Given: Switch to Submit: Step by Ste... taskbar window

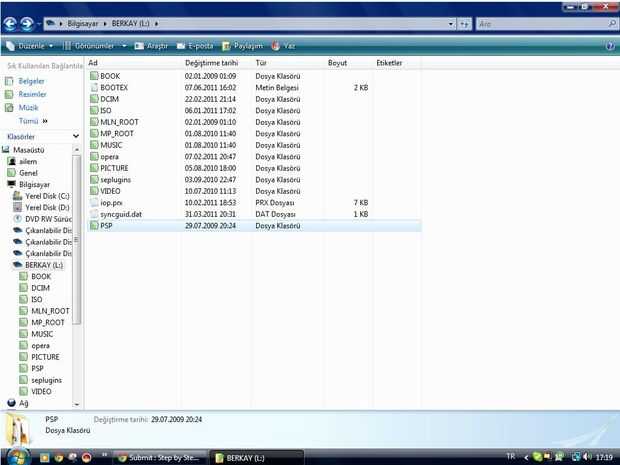Looking at the screenshot, I should coord(161,457).
